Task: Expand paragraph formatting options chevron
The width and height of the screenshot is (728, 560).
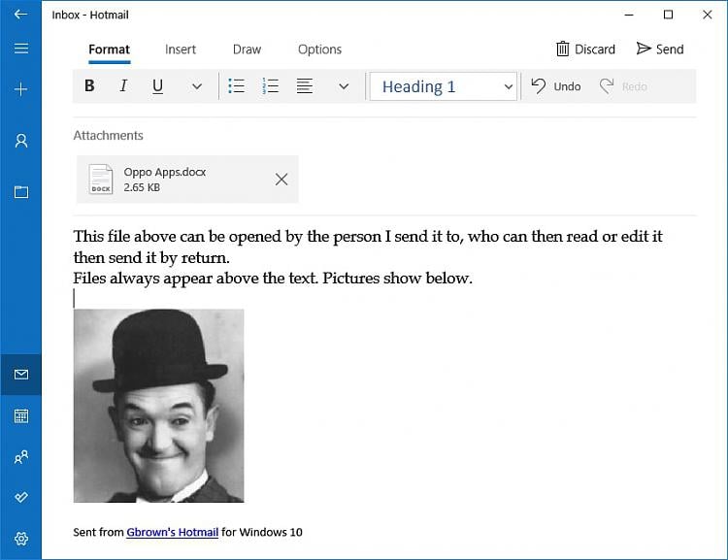Action: coord(343,86)
